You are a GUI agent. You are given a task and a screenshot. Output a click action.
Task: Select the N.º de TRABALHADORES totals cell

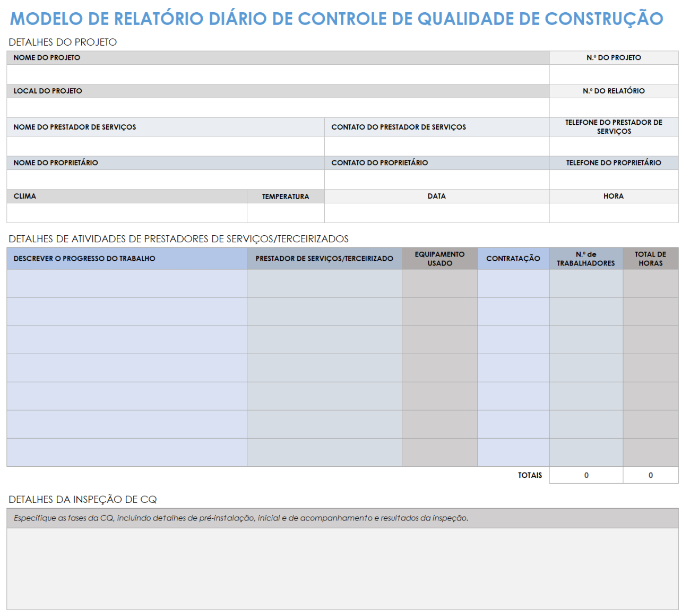coord(585,475)
